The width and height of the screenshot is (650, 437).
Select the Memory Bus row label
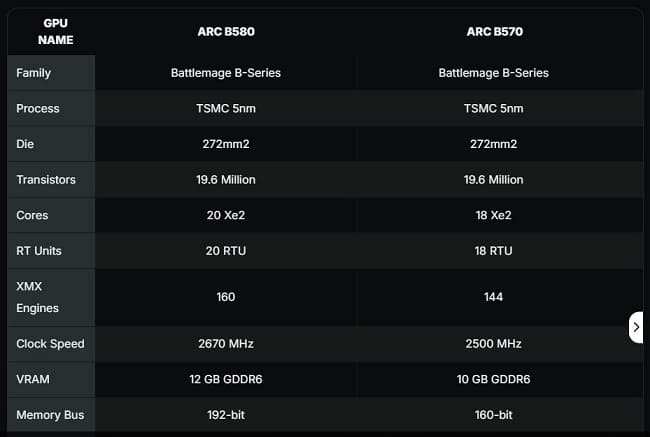[x=50, y=414]
